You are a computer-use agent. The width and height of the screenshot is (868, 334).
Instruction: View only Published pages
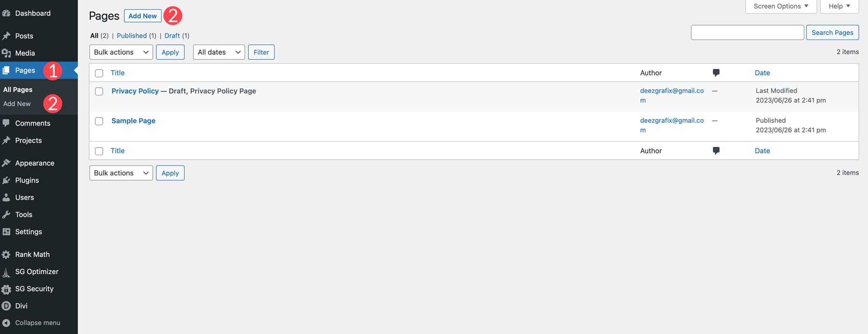pyautogui.click(x=132, y=35)
